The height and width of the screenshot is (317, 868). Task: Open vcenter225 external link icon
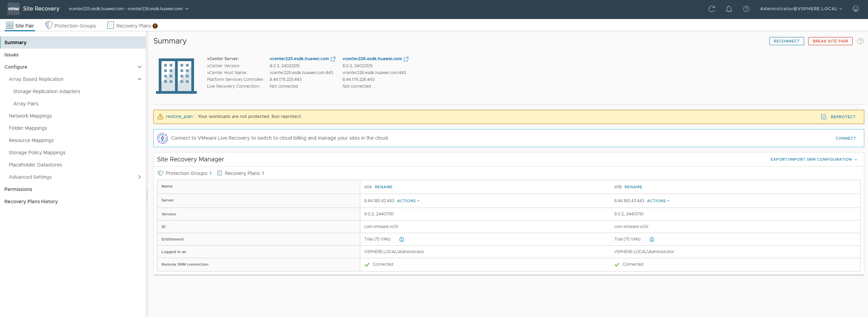coord(333,59)
